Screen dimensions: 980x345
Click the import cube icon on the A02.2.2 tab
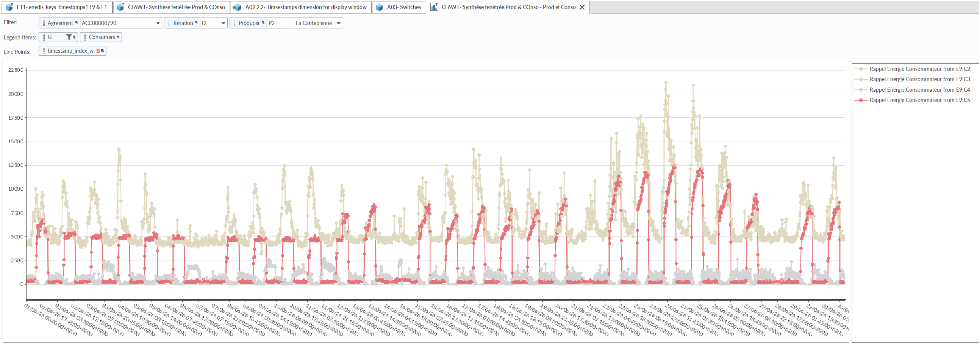[x=237, y=7]
